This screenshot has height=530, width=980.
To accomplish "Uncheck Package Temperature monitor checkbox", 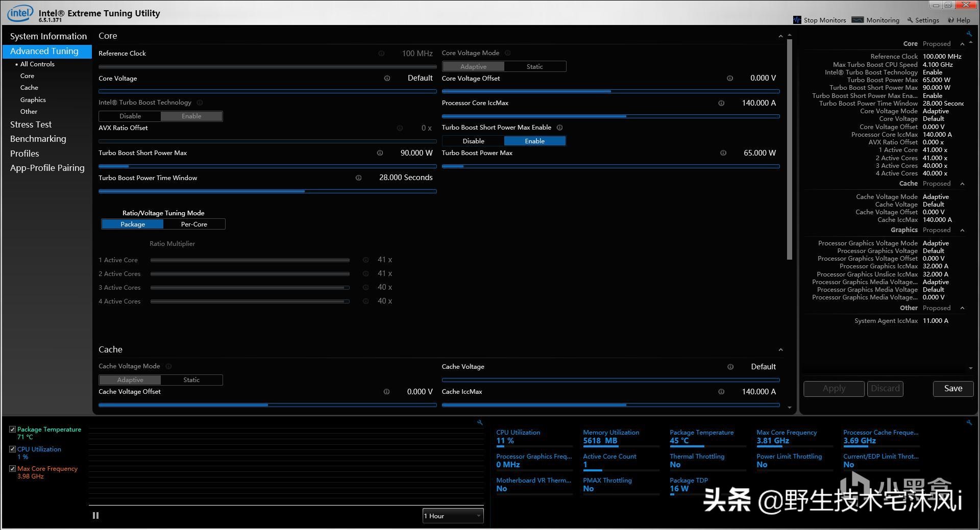I will coord(13,430).
